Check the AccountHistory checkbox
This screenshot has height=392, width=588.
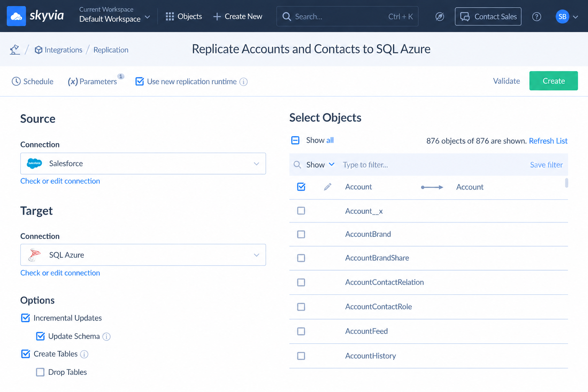301,356
